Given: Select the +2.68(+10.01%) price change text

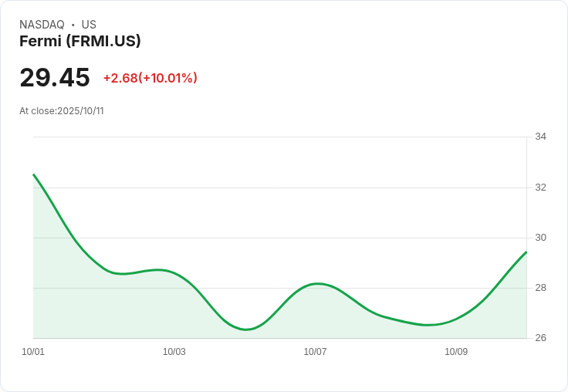Looking at the screenshot, I should tap(150, 78).
